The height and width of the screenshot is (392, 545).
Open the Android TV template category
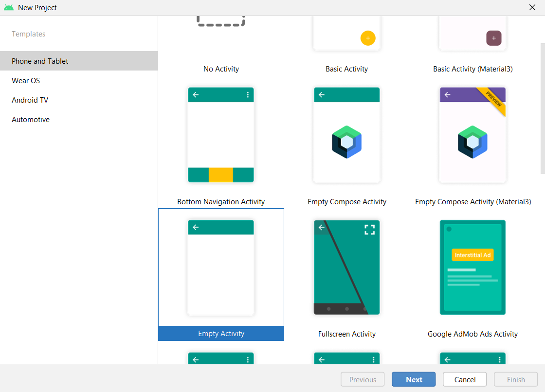point(30,100)
